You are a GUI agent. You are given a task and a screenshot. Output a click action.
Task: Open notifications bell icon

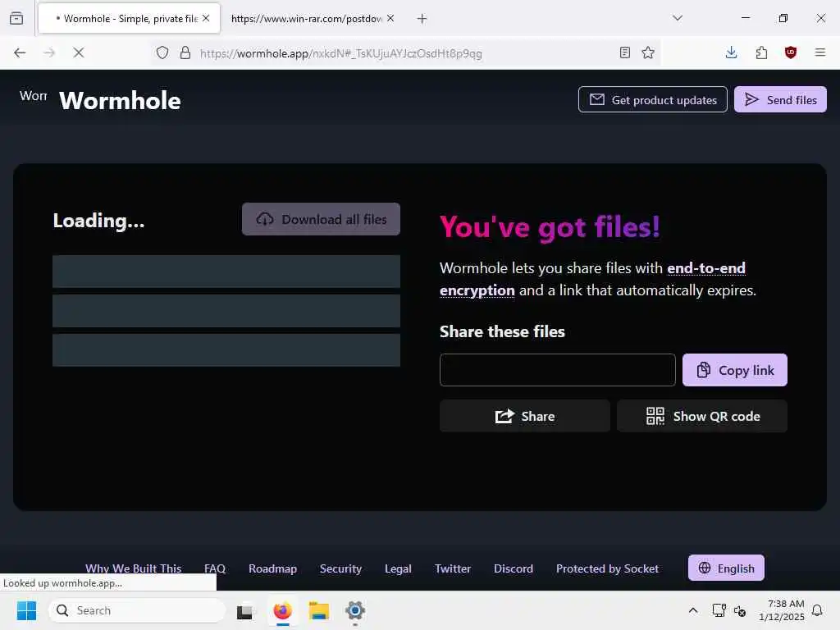[818, 610]
